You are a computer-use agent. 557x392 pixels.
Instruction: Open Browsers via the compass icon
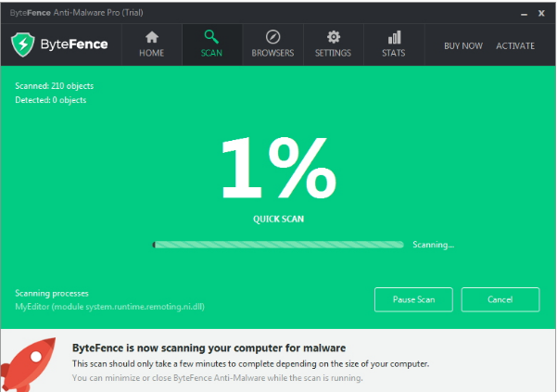272,37
